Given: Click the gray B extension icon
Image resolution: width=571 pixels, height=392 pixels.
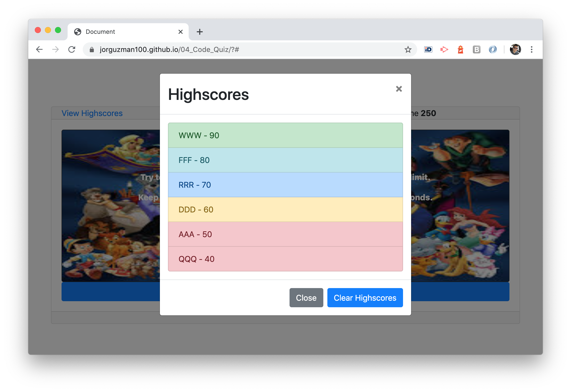Looking at the screenshot, I should click(x=476, y=49).
